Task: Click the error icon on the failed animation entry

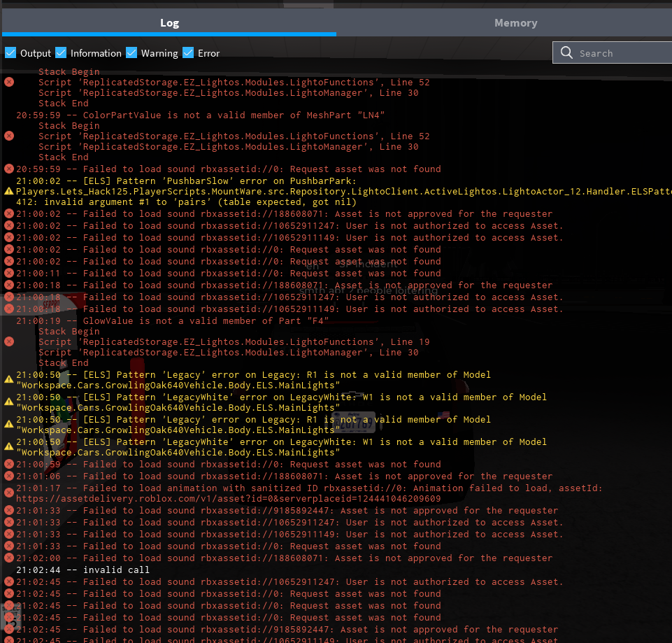Action: 9,493
